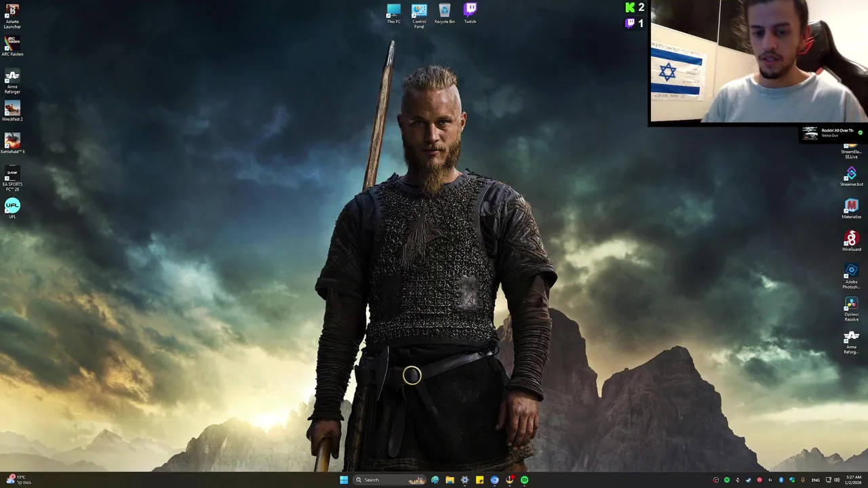Select the Recycle Bin icon
Viewport: 868px width, 488px height.
pyautogui.click(x=445, y=14)
